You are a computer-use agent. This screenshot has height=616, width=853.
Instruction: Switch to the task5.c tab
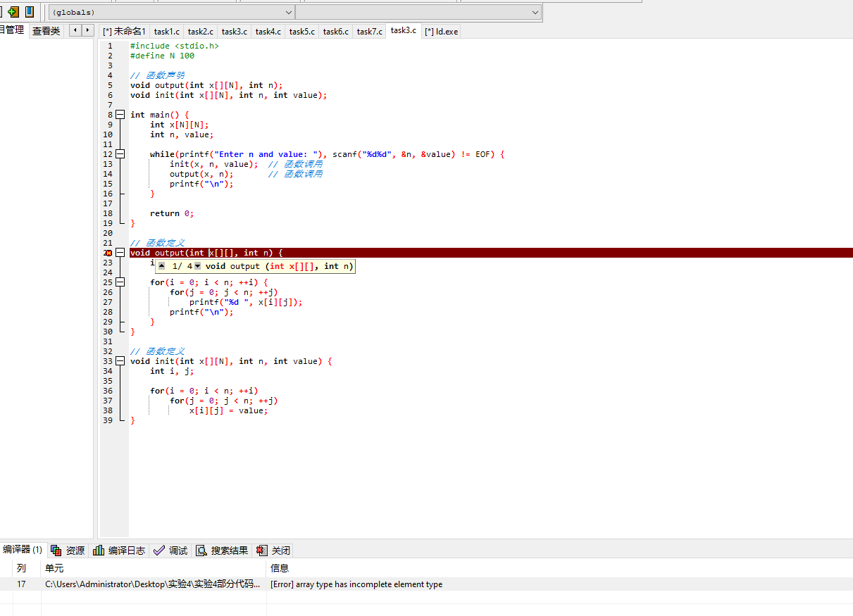[x=302, y=31]
